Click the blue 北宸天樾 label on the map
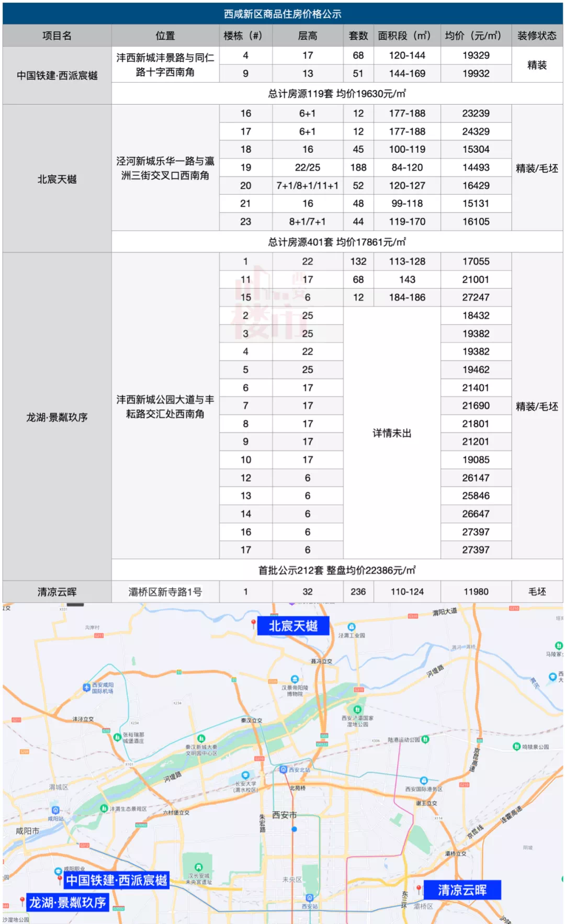 [x=293, y=626]
